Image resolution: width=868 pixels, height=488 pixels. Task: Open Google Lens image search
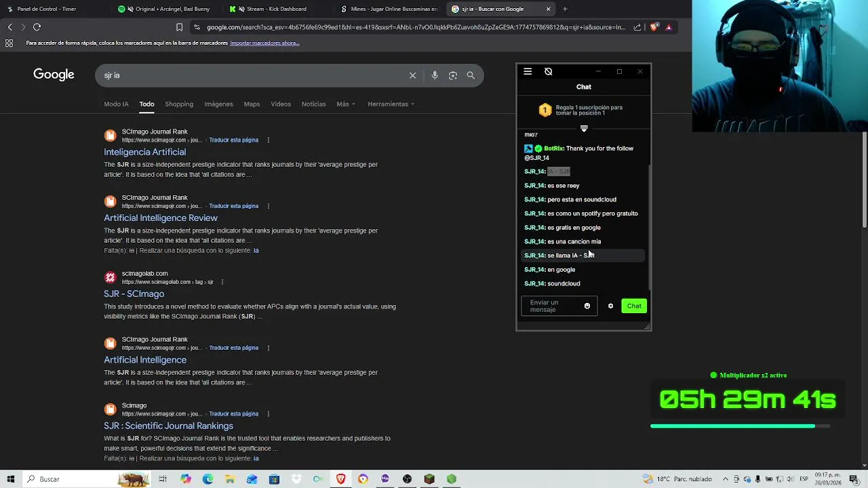click(453, 75)
